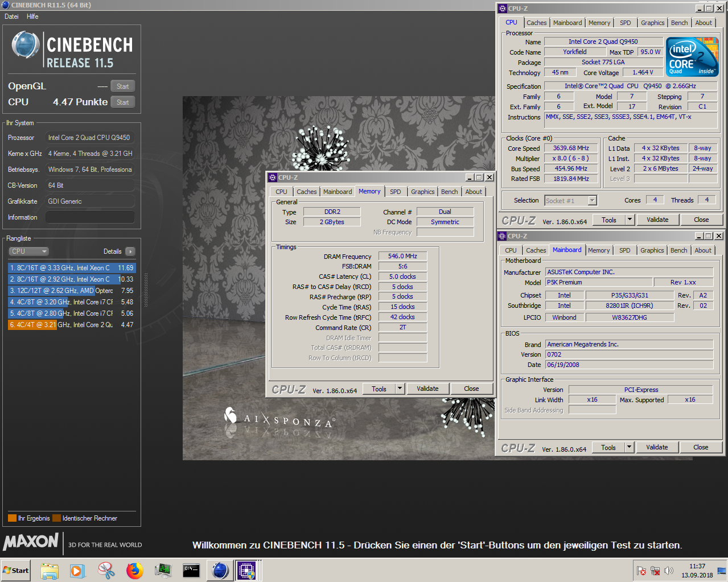
Task: Start the OpenGL benchmark
Action: click(x=122, y=86)
